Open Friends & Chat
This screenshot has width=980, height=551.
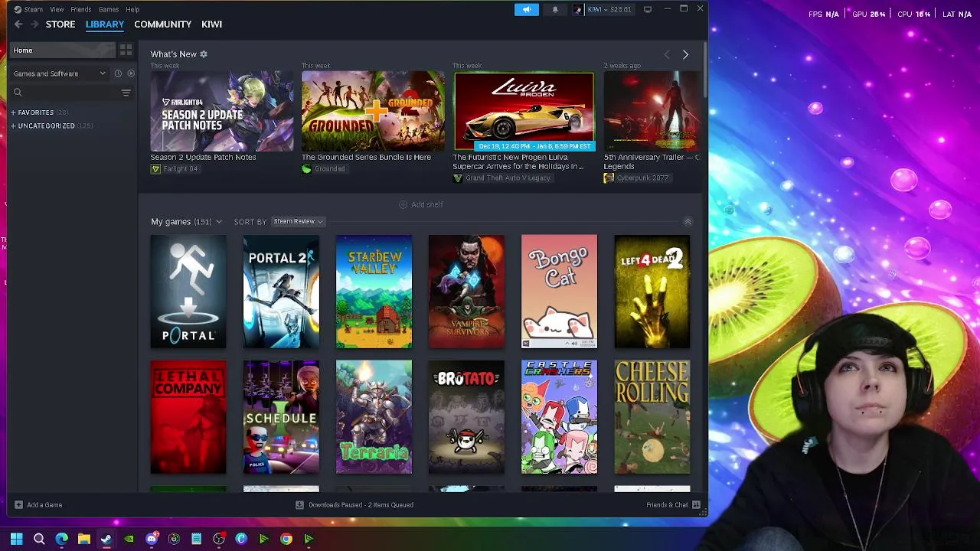(x=673, y=505)
